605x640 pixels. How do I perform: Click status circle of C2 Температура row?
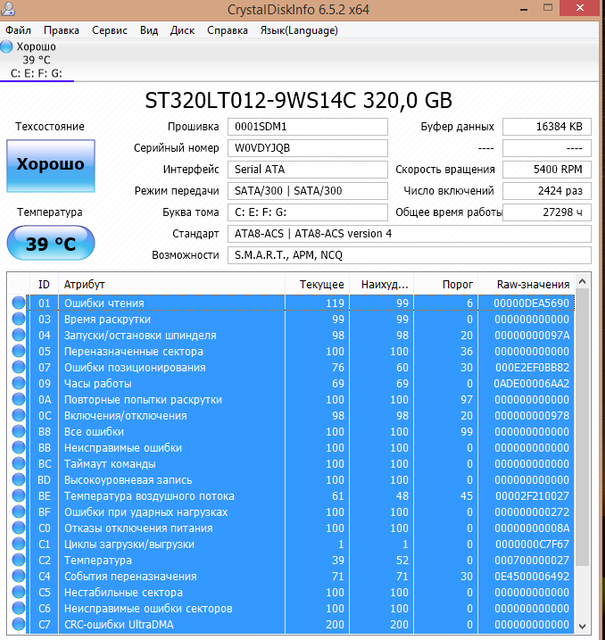(18, 560)
